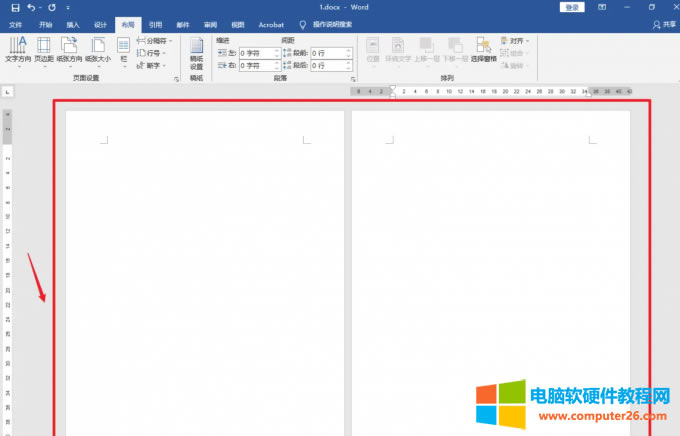
Task: Click the 共享 (Share) button
Action: pyautogui.click(x=664, y=25)
